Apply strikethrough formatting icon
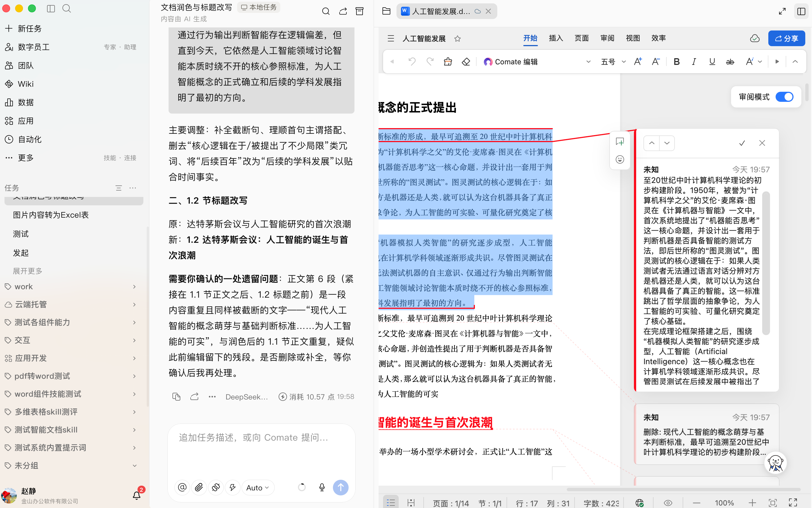The height and width of the screenshot is (508, 812). point(730,62)
